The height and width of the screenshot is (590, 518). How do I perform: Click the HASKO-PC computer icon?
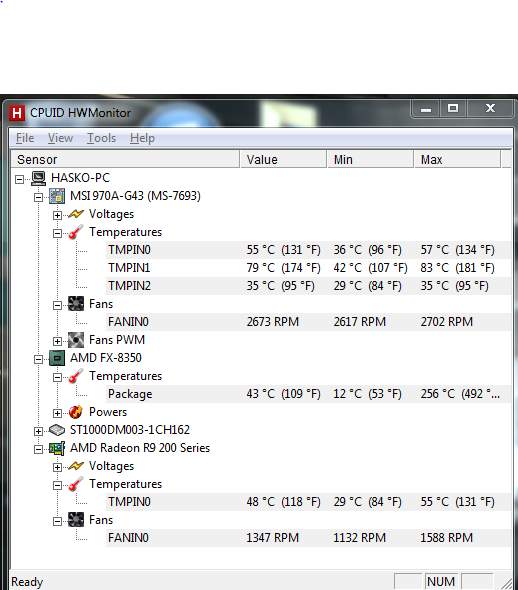(38, 178)
